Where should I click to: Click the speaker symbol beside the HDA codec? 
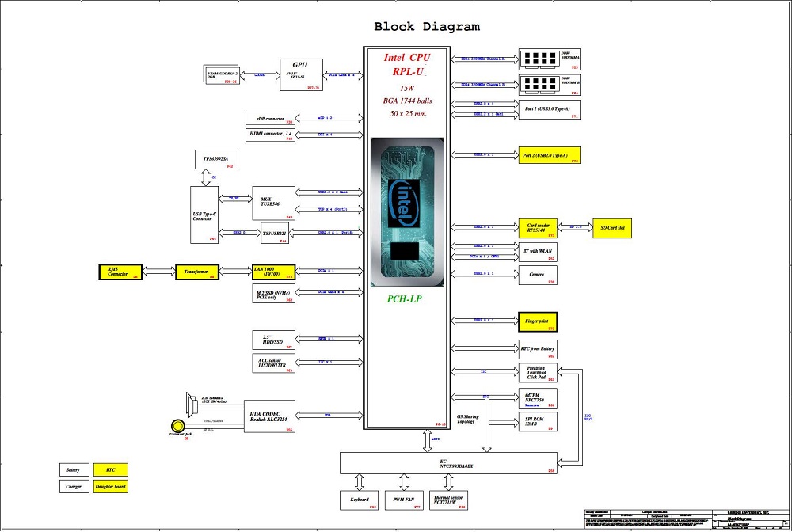pyautogui.click(x=192, y=403)
